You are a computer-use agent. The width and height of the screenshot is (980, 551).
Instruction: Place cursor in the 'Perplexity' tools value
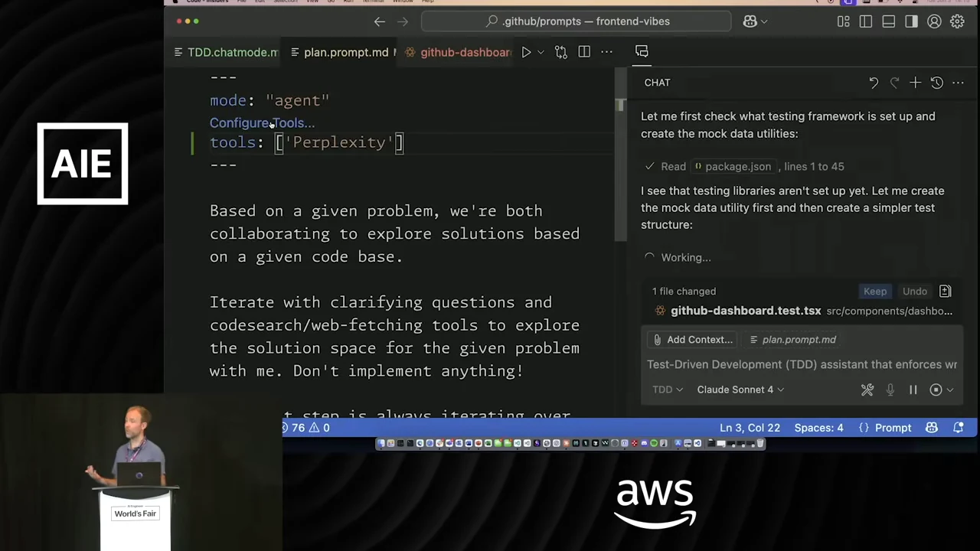(339, 142)
